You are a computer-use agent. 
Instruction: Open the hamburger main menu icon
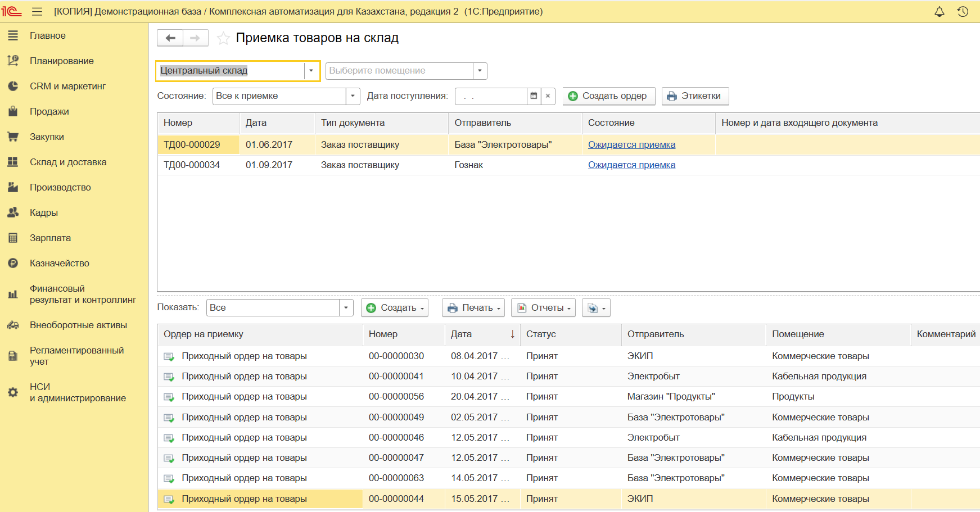coord(37,12)
